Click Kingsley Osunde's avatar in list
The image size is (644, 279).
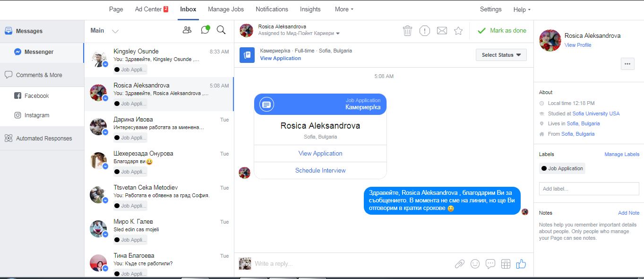(98, 59)
